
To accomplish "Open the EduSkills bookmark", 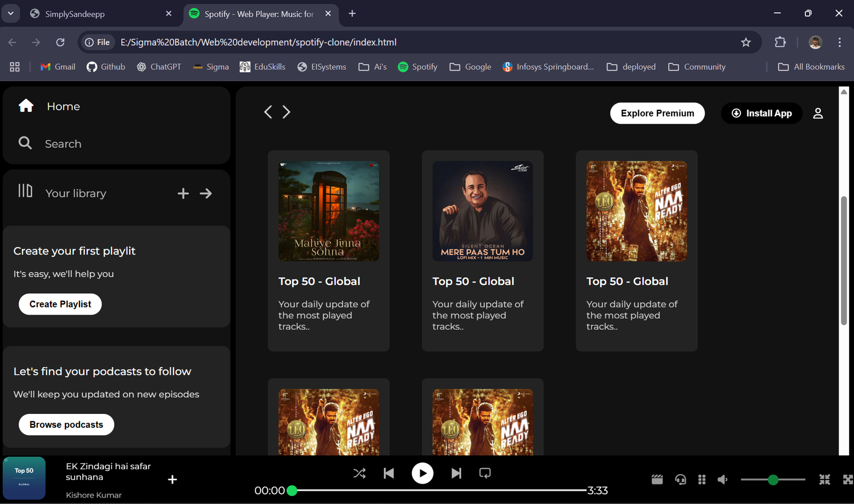I will (262, 67).
